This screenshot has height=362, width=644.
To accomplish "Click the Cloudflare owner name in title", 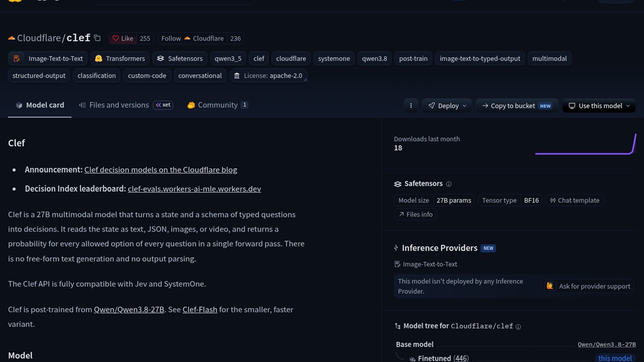I will [39, 38].
